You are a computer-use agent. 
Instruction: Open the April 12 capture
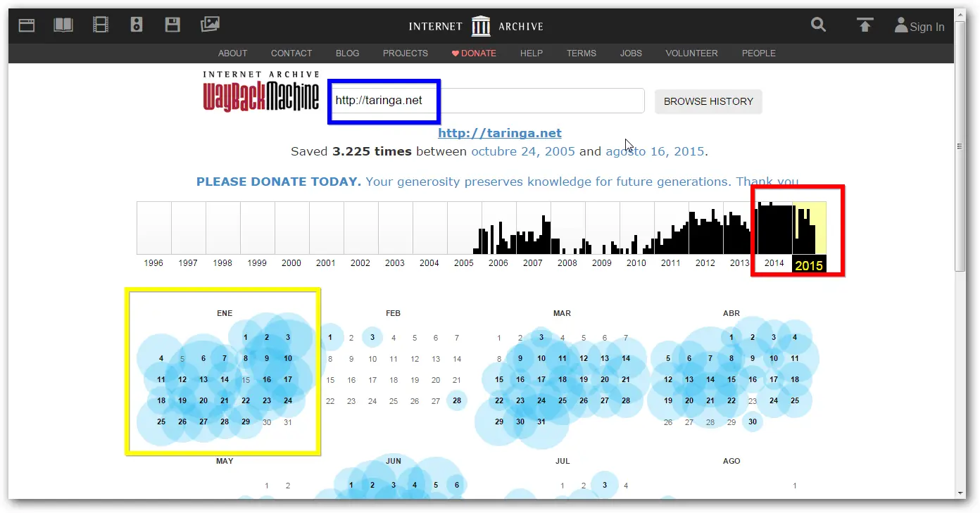click(x=668, y=380)
